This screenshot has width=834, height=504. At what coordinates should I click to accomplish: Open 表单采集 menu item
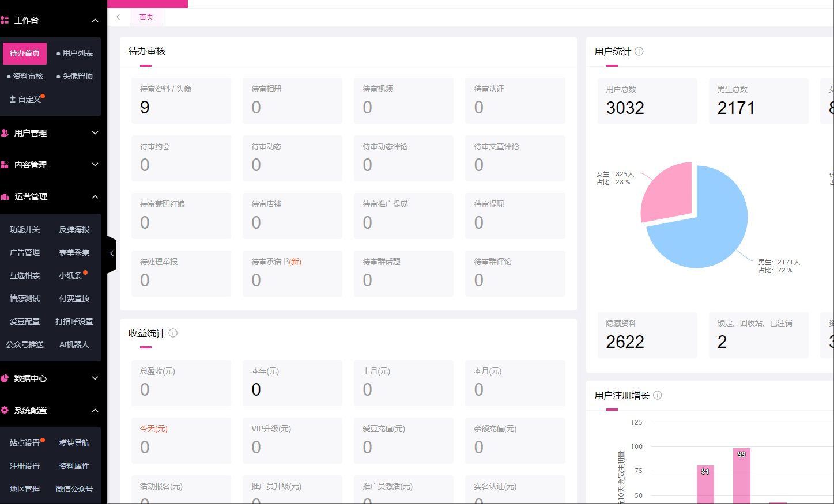coord(74,252)
